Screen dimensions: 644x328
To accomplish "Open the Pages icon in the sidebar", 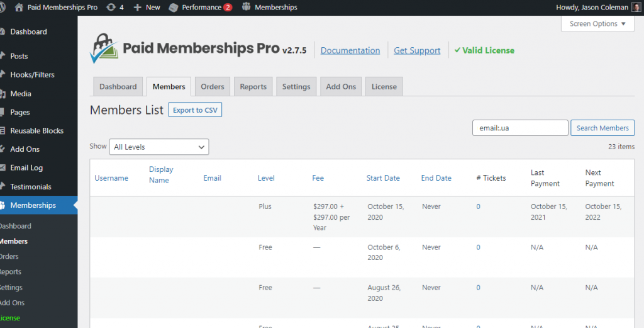I will tap(3, 112).
